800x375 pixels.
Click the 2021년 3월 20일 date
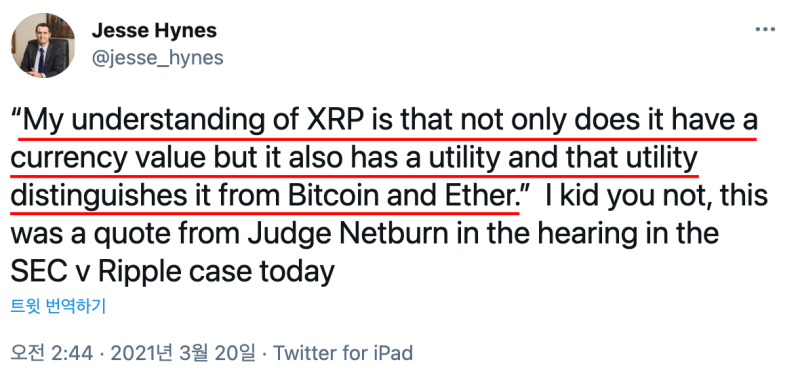click(x=182, y=353)
